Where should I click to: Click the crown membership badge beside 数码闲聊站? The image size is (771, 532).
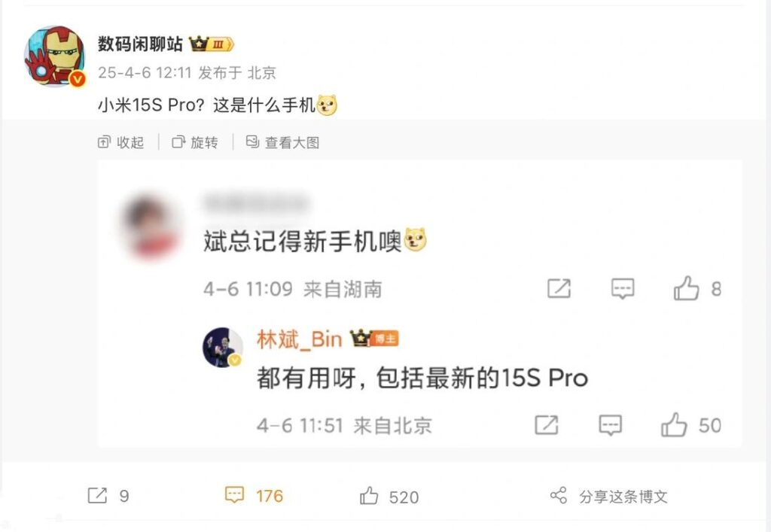pos(212,44)
